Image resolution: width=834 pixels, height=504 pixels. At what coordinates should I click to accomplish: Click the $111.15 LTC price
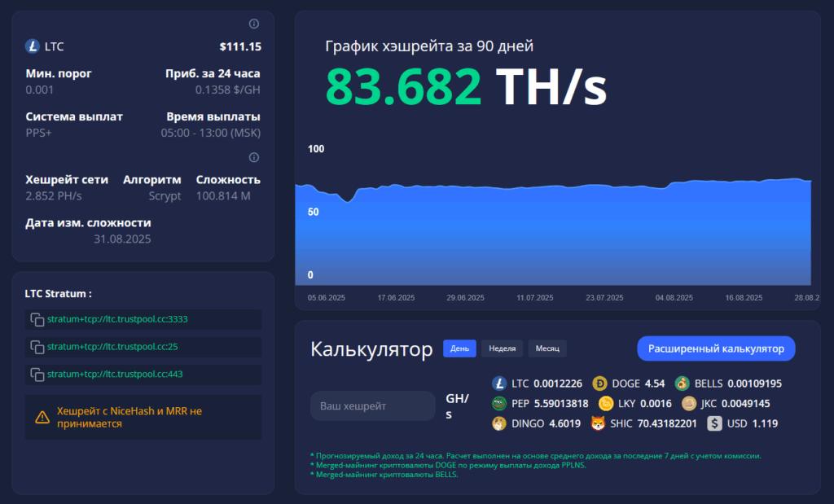(240, 46)
